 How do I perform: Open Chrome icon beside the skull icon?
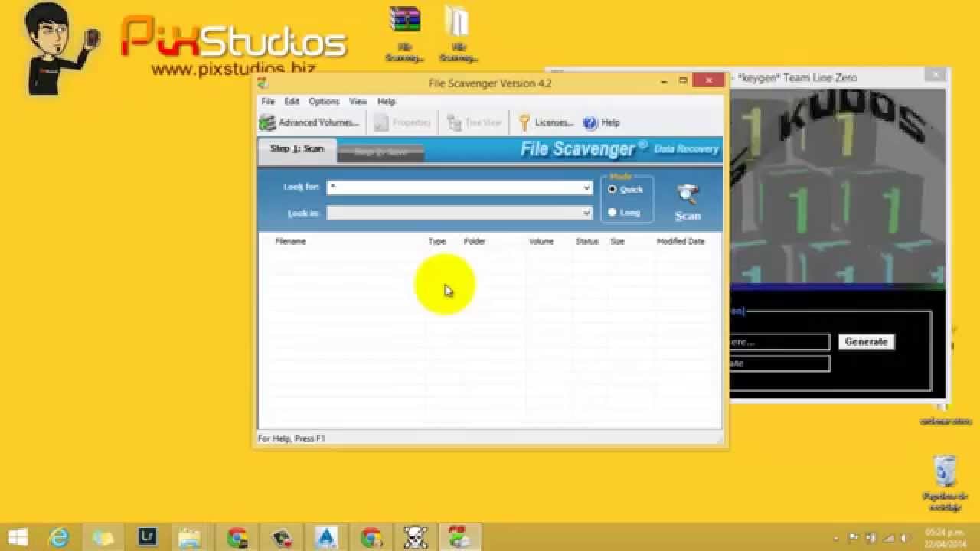click(x=371, y=537)
